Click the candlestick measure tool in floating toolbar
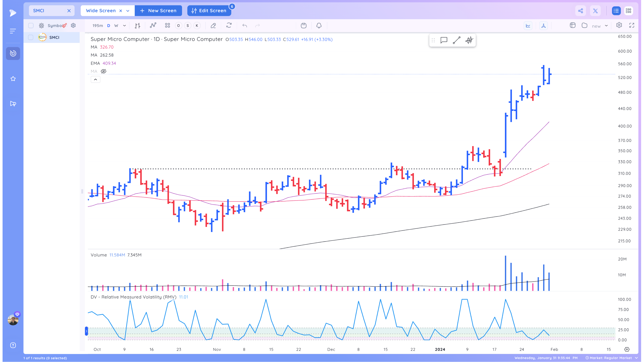The height and width of the screenshot is (362, 644). click(469, 40)
